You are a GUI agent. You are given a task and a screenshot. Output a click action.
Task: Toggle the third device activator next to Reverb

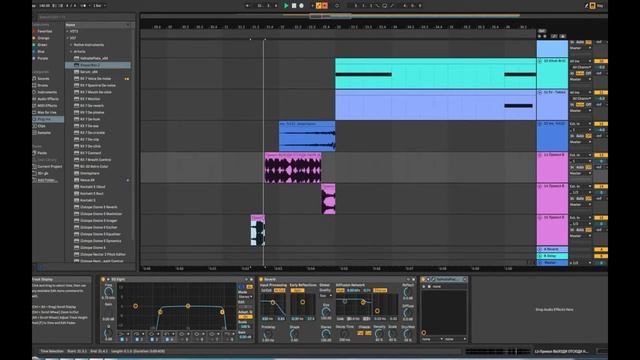coord(423,280)
